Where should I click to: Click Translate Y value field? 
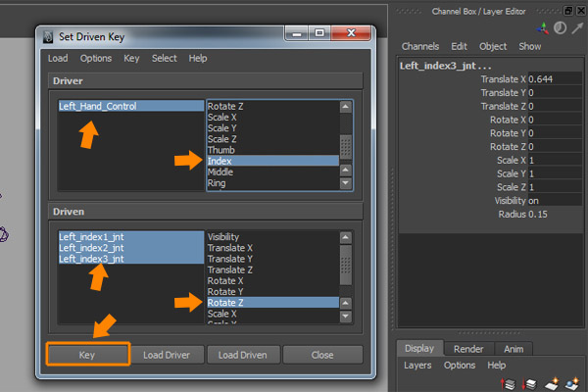[x=555, y=93]
